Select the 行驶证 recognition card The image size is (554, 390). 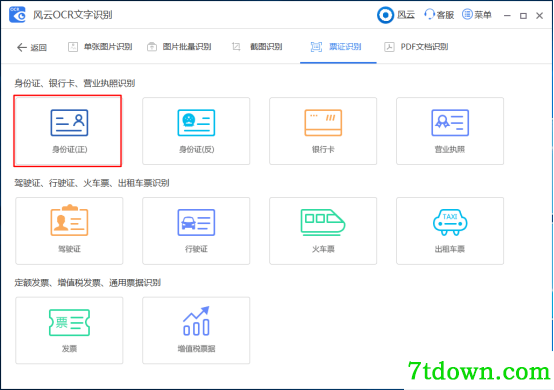pyautogui.click(x=196, y=231)
